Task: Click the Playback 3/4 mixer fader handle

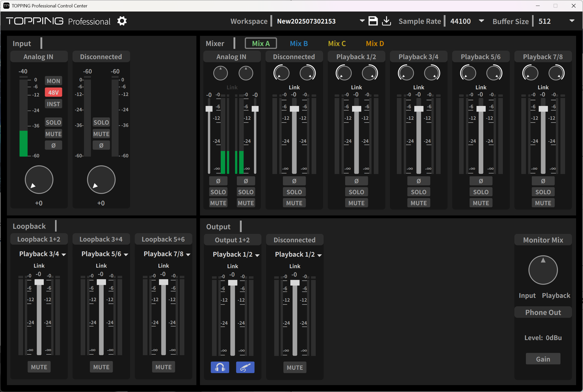Action: 419,109
